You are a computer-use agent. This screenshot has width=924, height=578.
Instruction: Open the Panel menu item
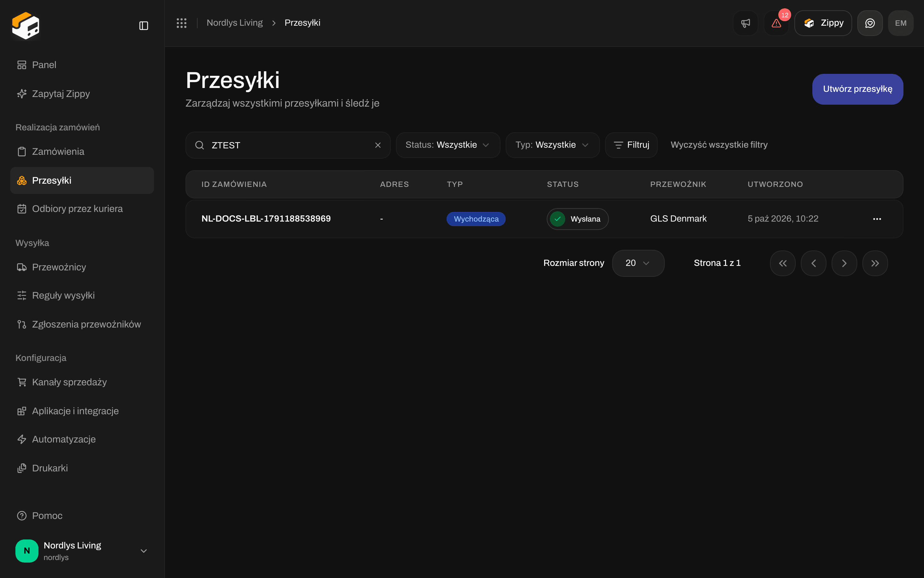coord(82,65)
